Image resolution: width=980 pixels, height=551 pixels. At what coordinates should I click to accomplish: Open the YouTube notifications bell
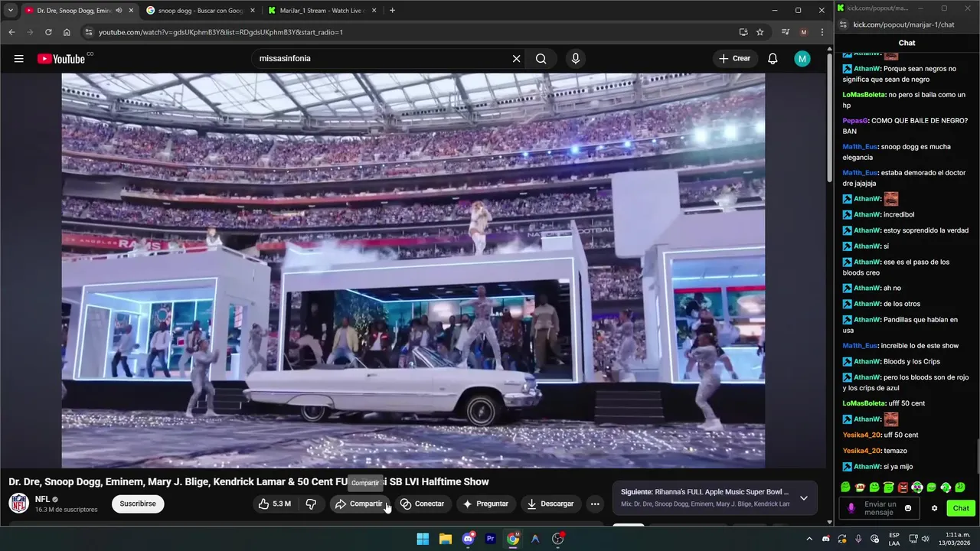coord(773,59)
